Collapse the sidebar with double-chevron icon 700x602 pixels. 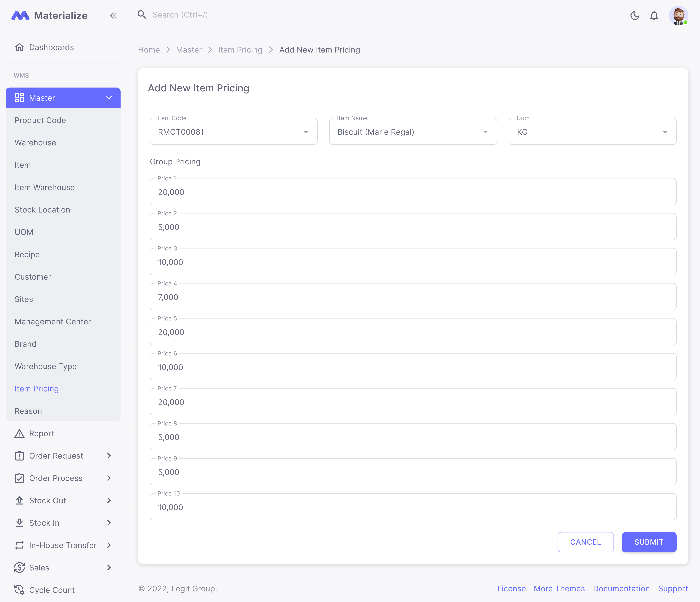(x=113, y=16)
